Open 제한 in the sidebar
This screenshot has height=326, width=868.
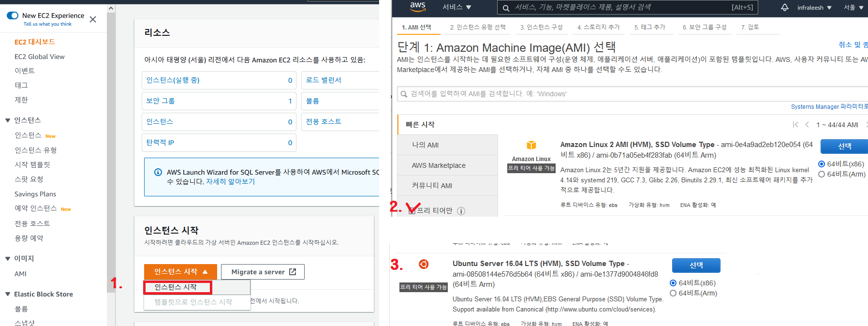21,100
